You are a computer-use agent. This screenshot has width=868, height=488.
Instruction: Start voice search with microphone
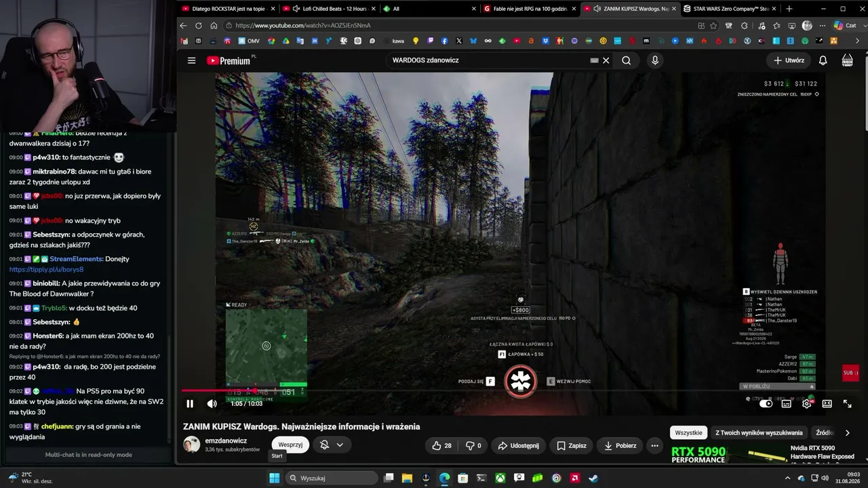point(655,60)
